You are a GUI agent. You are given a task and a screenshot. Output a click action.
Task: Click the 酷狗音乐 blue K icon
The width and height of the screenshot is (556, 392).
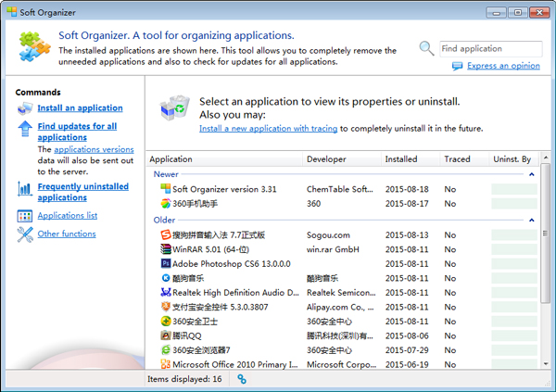(165, 278)
